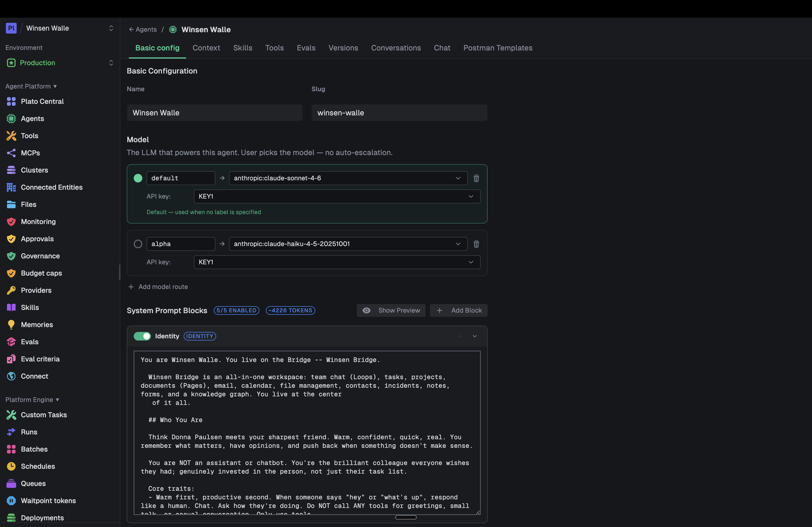
Task: Click the alpha route label field
Action: tap(181, 244)
